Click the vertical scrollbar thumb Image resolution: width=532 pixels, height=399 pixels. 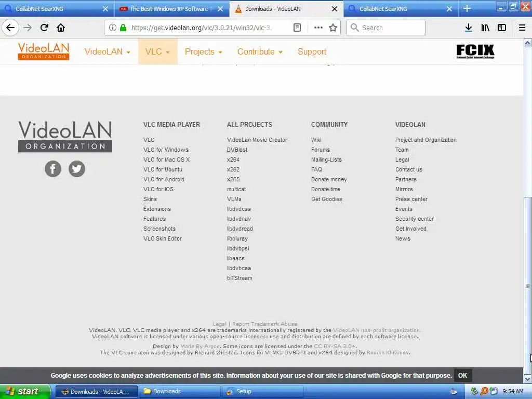(528, 285)
